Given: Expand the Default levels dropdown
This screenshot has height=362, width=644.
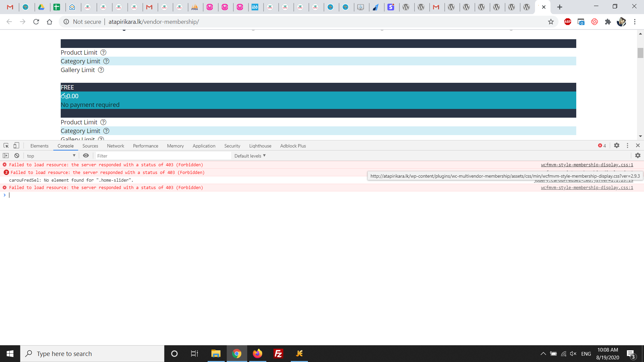Looking at the screenshot, I should pyautogui.click(x=250, y=156).
